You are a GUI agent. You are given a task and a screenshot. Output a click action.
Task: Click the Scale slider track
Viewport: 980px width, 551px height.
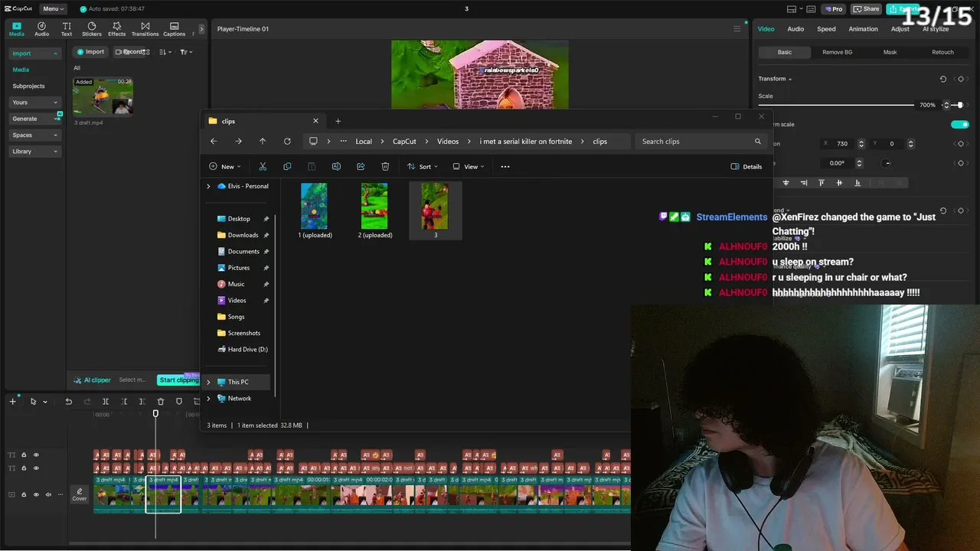(x=836, y=105)
